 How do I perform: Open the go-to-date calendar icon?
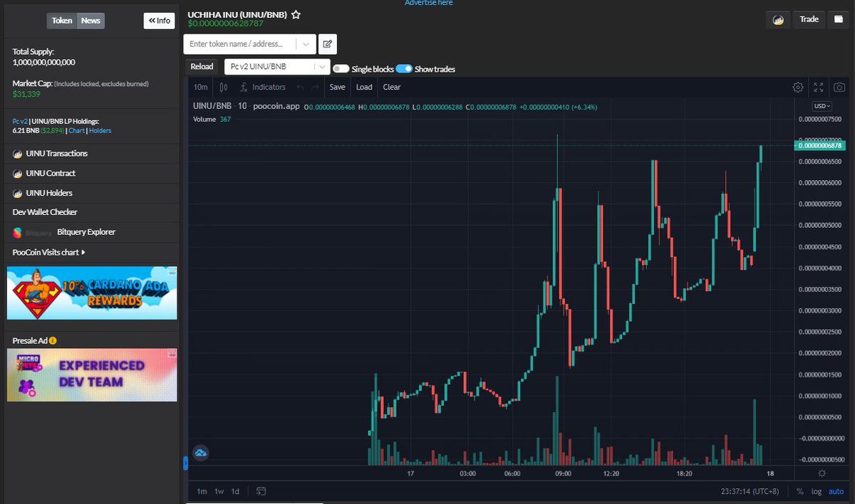tap(261, 491)
